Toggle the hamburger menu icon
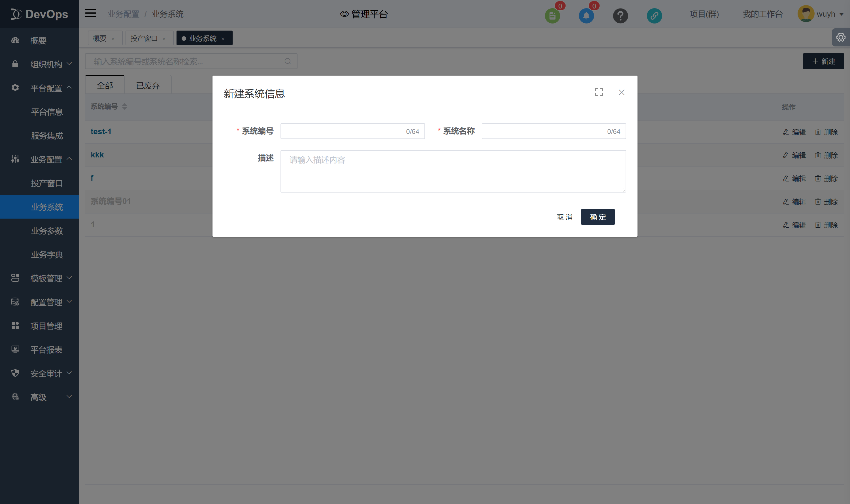Viewport: 850px width, 504px height. 91,13
